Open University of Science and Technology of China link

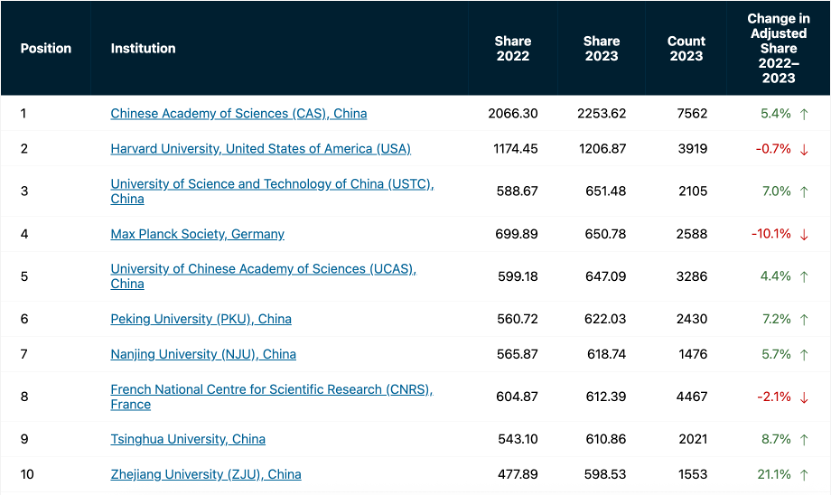272,191
